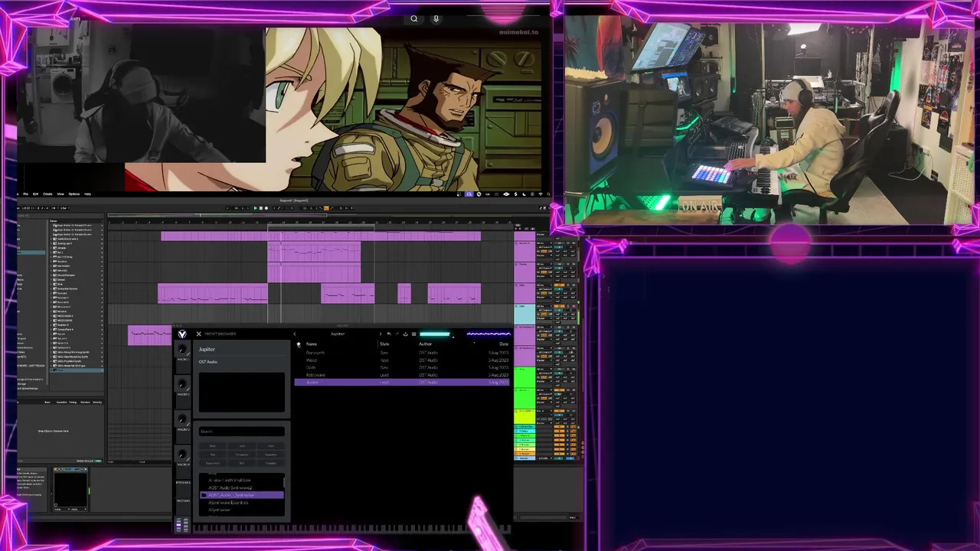Viewport: 980px width, 551px height.
Task: Sort presets by Name column header
Action: coord(312,344)
